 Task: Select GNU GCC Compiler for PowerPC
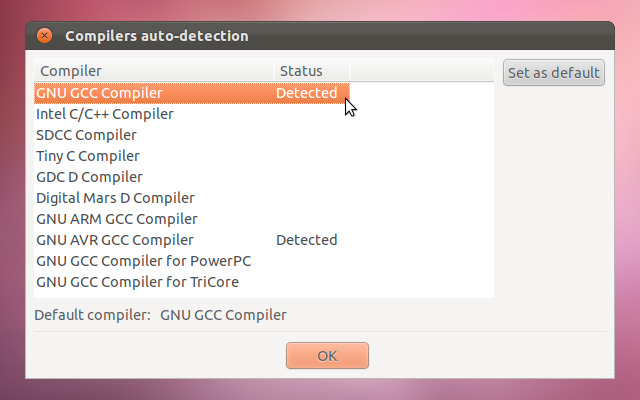point(143,261)
